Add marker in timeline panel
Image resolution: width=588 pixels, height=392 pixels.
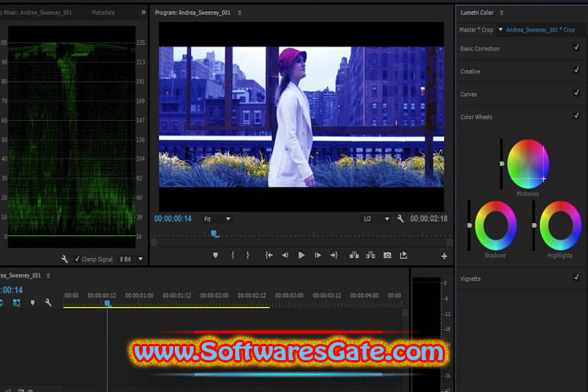tap(33, 303)
